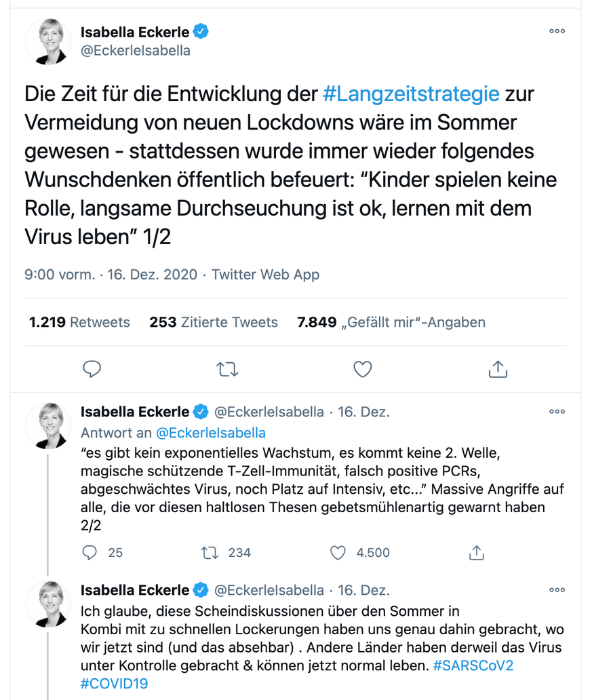The height and width of the screenshot is (700, 592).
Task: Open Isabella Eckerle's top profile picture
Action: tap(48, 41)
